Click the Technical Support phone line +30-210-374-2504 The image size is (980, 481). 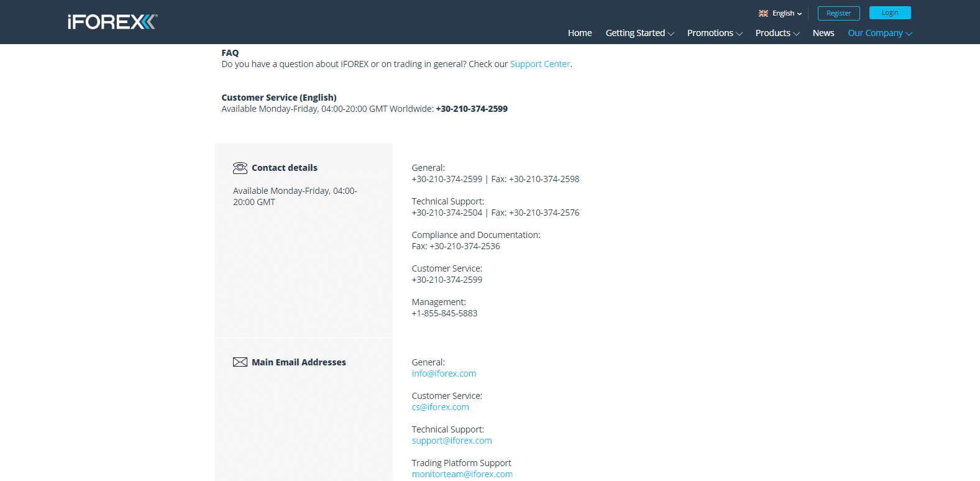click(x=447, y=213)
